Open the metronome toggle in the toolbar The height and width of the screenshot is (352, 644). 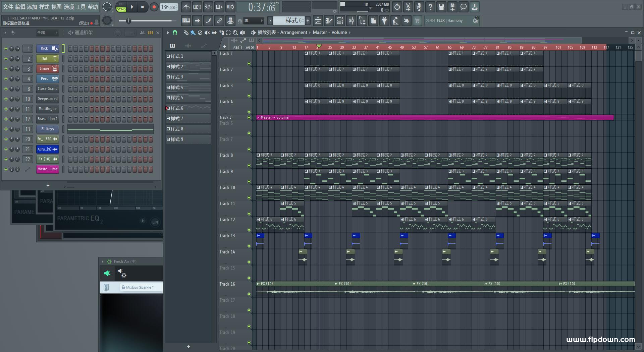click(186, 7)
